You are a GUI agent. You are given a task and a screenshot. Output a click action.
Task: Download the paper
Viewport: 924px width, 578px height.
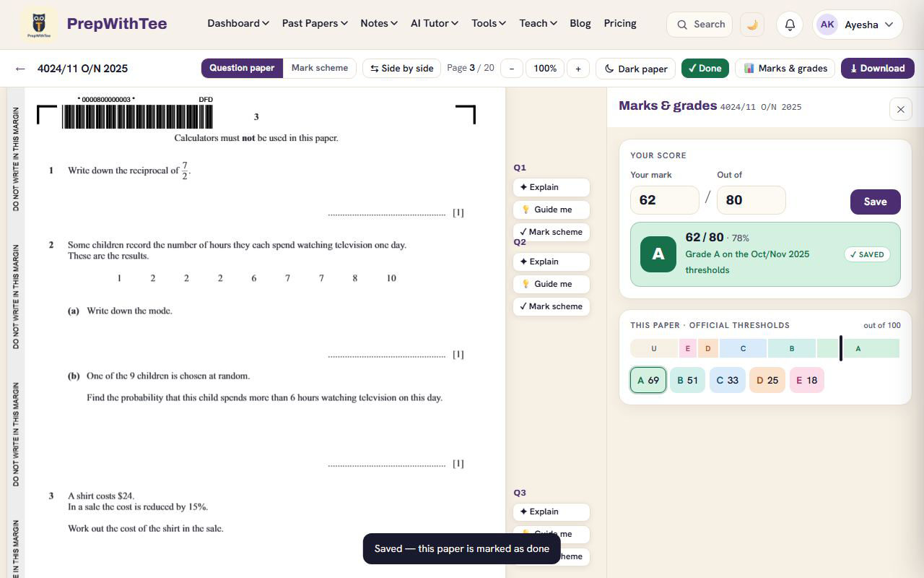pyautogui.click(x=878, y=69)
